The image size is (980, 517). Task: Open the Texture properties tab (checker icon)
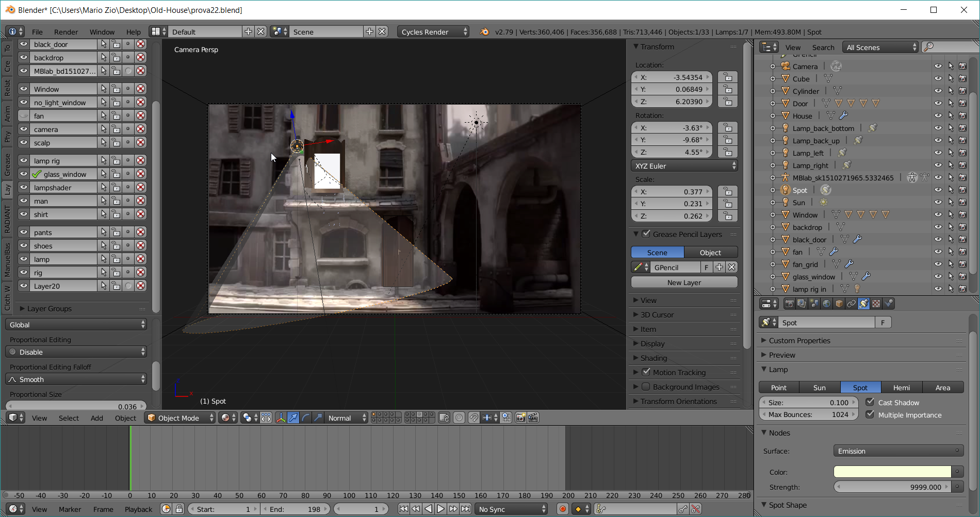876,304
